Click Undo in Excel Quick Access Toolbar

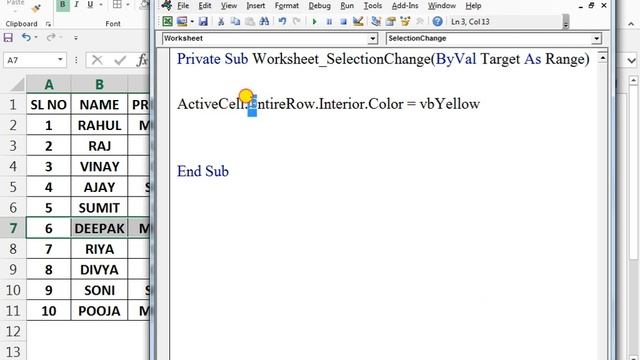26,38
